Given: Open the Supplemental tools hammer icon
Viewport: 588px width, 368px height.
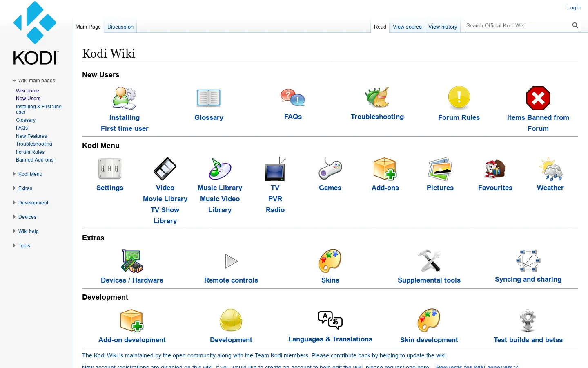Looking at the screenshot, I should pyautogui.click(x=429, y=261).
